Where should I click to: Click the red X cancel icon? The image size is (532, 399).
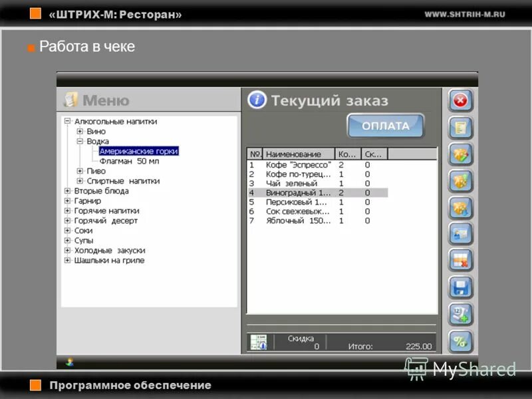coord(460,100)
